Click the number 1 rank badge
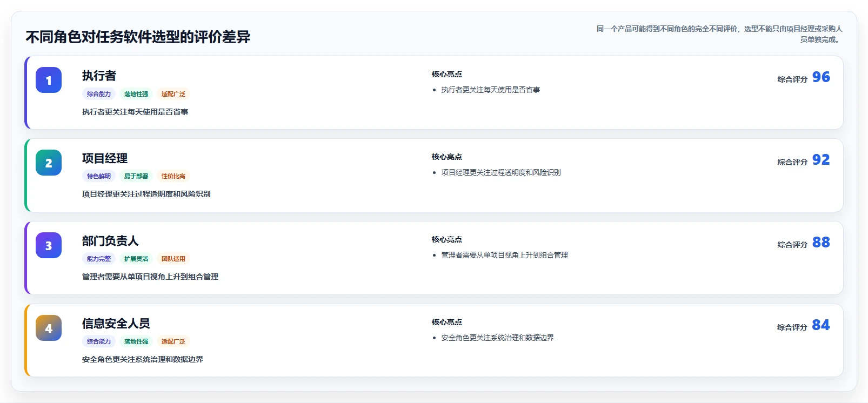 coord(49,80)
